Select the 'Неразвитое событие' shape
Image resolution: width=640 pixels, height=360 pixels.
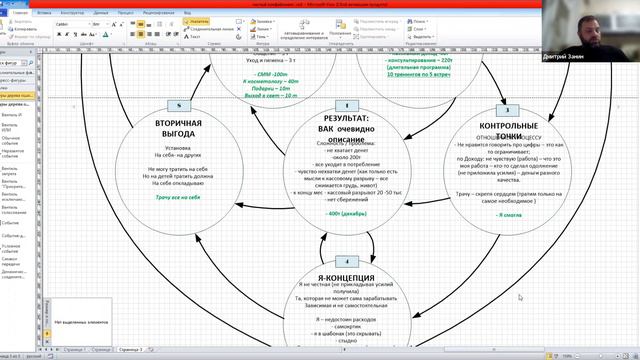click(x=13, y=153)
